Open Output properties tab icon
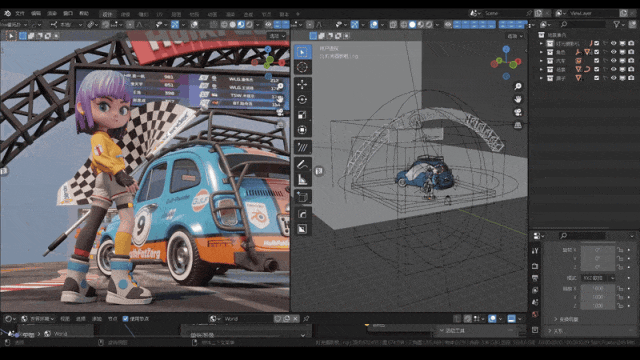The width and height of the screenshot is (640, 360). 535,278
